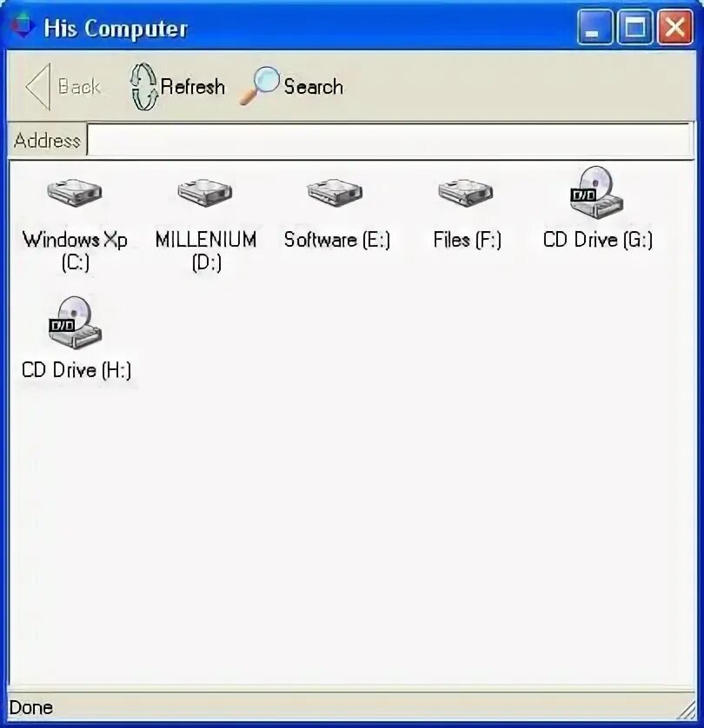
Task: Focus the Address input field
Action: point(389,140)
